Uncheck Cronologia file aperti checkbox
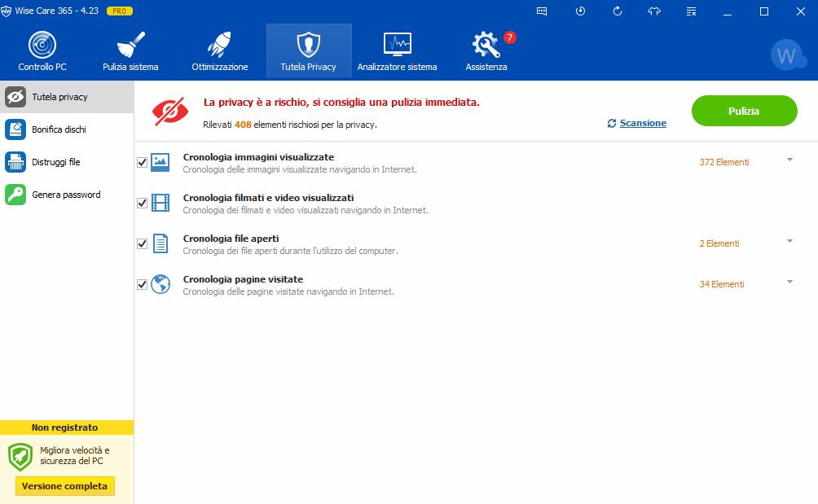The height and width of the screenshot is (504, 818). pyautogui.click(x=142, y=243)
